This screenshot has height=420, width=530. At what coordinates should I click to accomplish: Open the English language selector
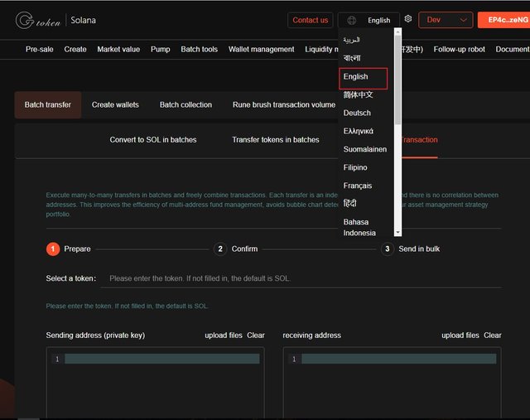point(369,20)
